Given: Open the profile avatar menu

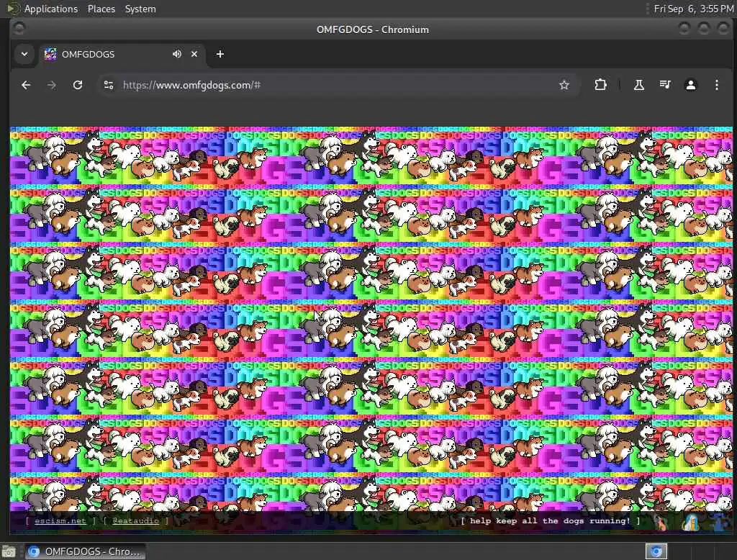Looking at the screenshot, I should coord(690,85).
